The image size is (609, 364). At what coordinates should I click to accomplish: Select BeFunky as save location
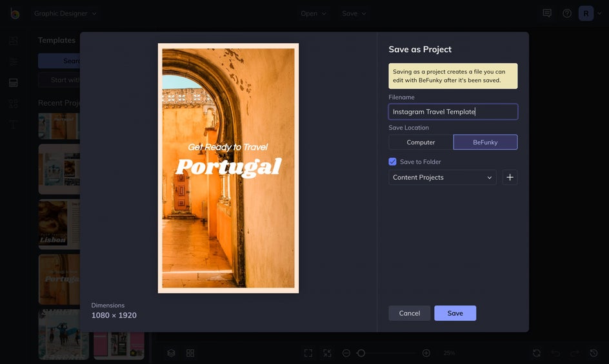pos(485,142)
